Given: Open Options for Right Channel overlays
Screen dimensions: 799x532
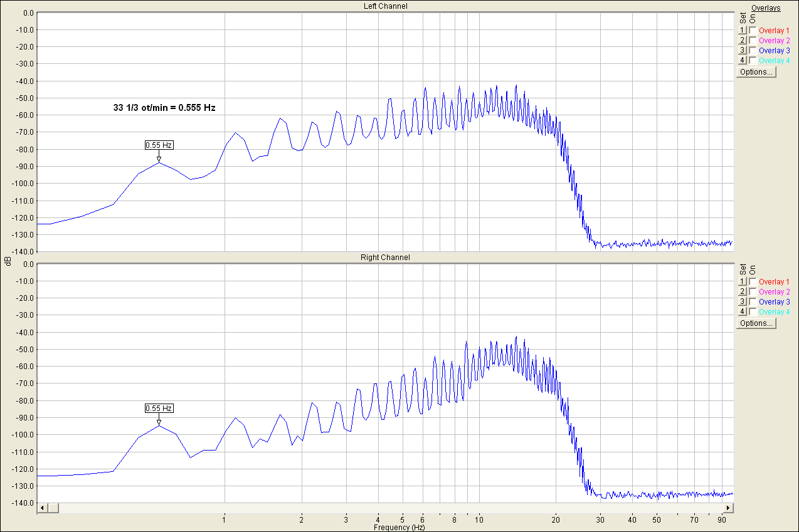Looking at the screenshot, I should pos(756,323).
